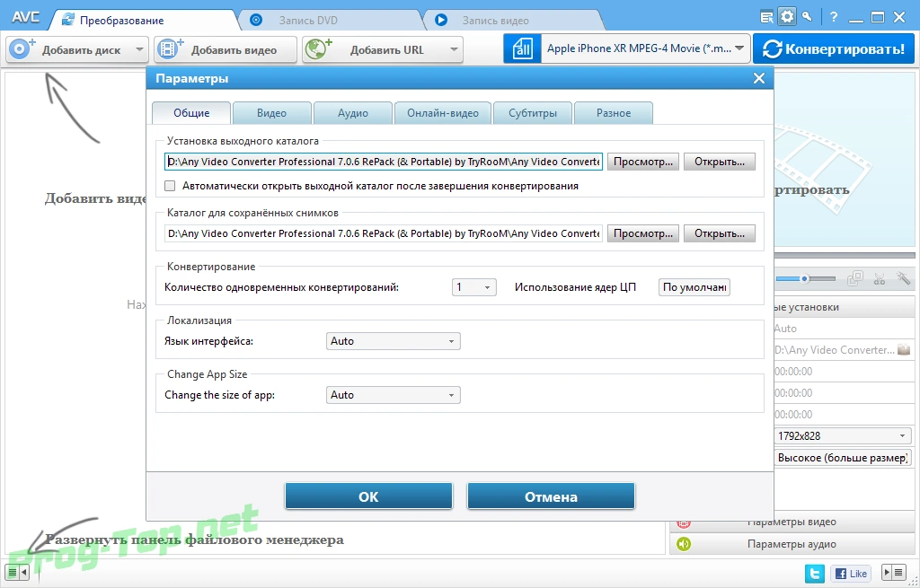Click the Add video filmstrip icon
The width and height of the screenshot is (920, 588).
[170, 49]
